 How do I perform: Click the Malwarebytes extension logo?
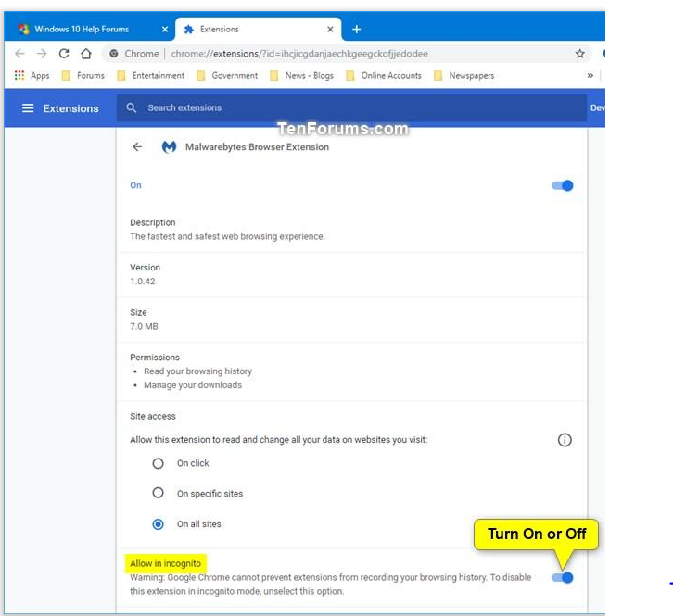[x=169, y=147]
